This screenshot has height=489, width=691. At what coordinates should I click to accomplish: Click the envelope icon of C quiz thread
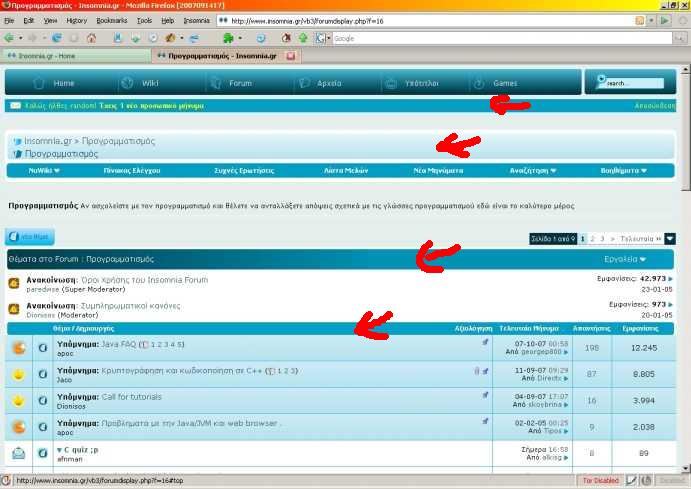pyautogui.click(x=19, y=453)
